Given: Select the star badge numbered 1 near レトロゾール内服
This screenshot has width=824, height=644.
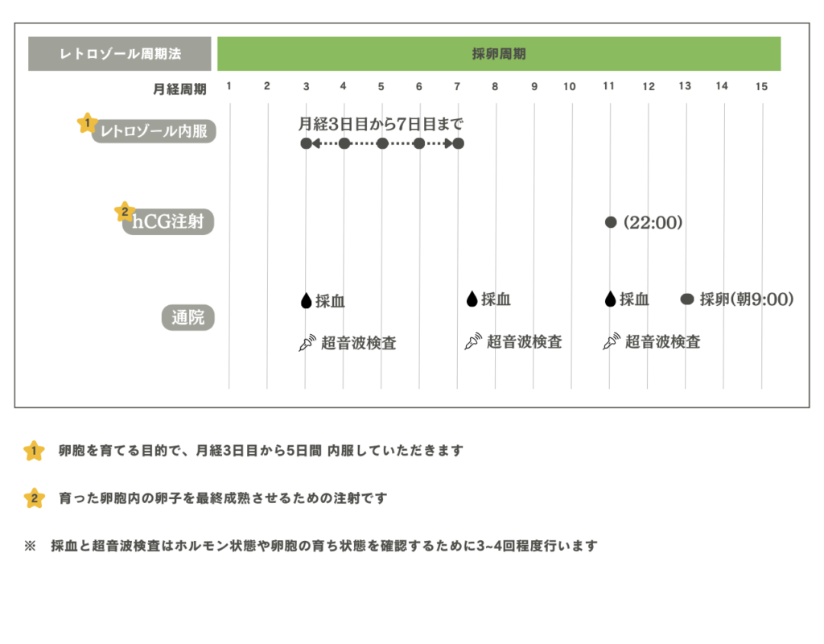Looking at the screenshot, I should tap(89, 123).
